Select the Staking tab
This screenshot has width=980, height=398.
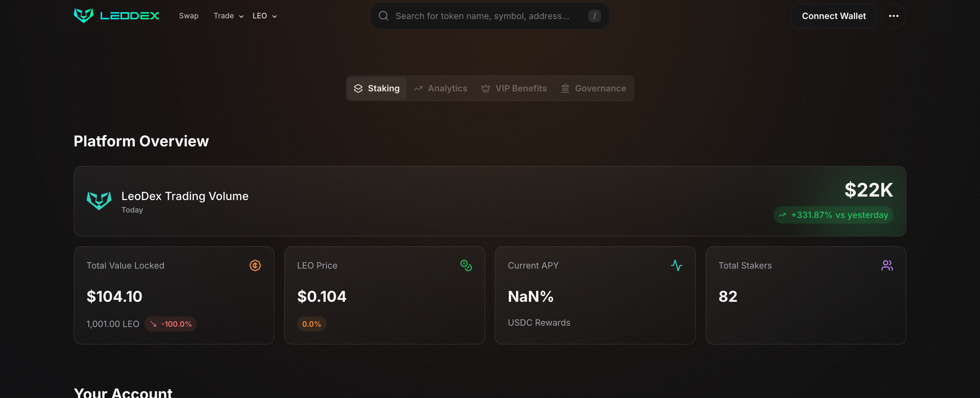point(377,89)
